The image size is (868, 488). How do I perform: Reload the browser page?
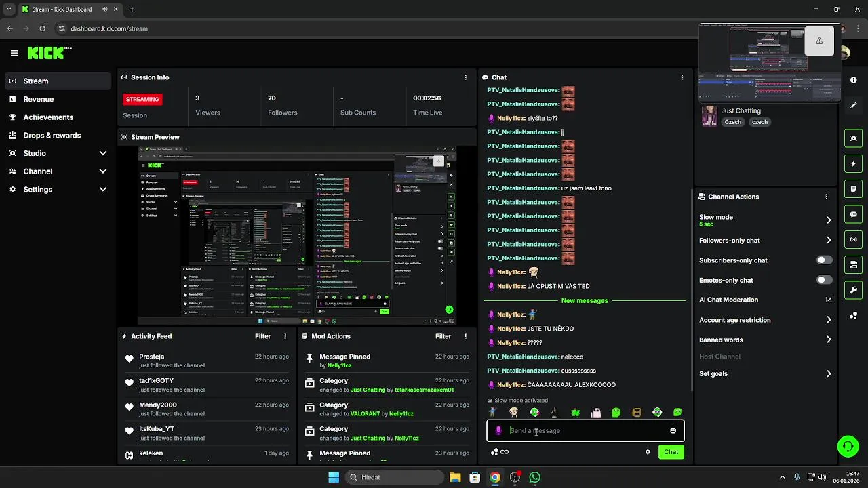point(43,28)
